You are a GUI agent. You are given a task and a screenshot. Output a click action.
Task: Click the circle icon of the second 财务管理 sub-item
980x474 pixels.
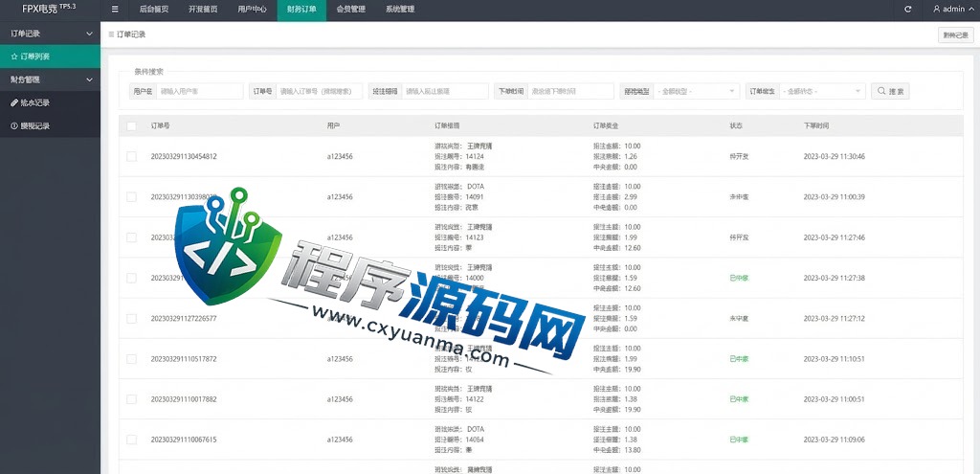click(x=13, y=125)
